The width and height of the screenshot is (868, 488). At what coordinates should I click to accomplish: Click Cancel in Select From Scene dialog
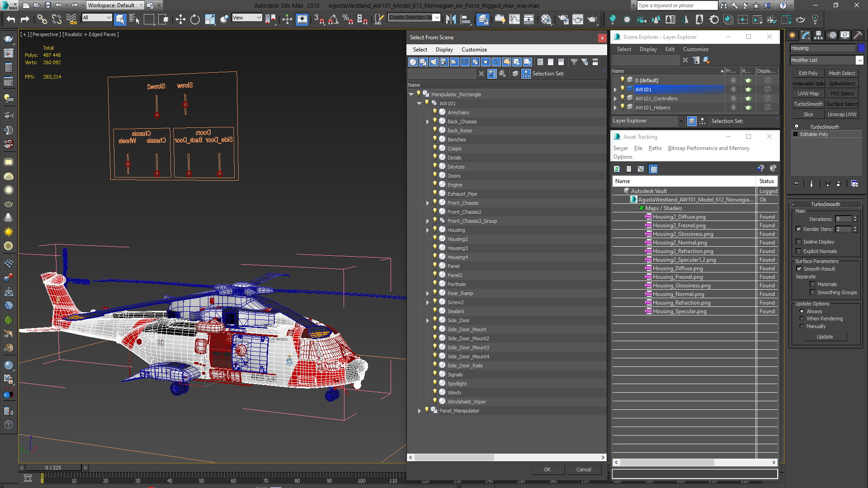pos(584,469)
